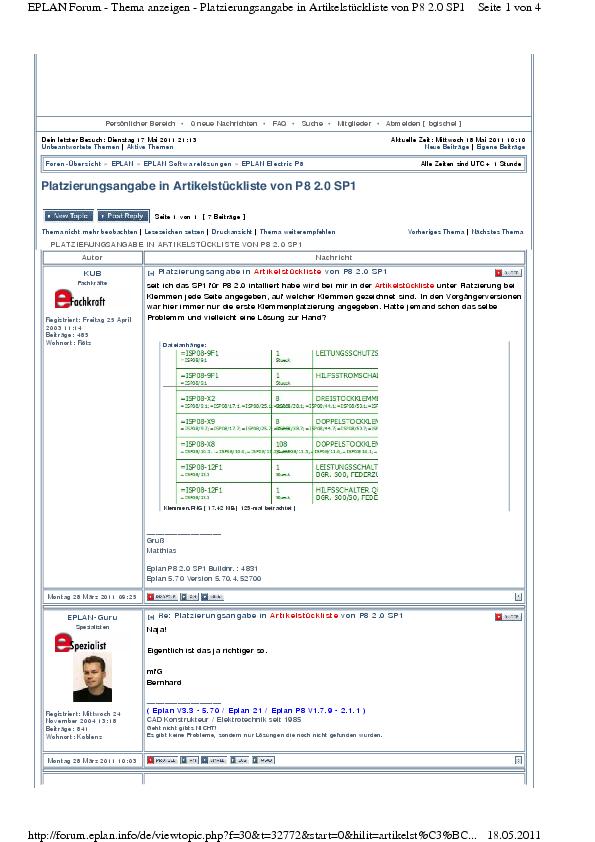Viewport: 595px width, 842px height.
Task: Click the back-to-top icon under KUB's post
Action: pyautogui.click(x=518, y=597)
